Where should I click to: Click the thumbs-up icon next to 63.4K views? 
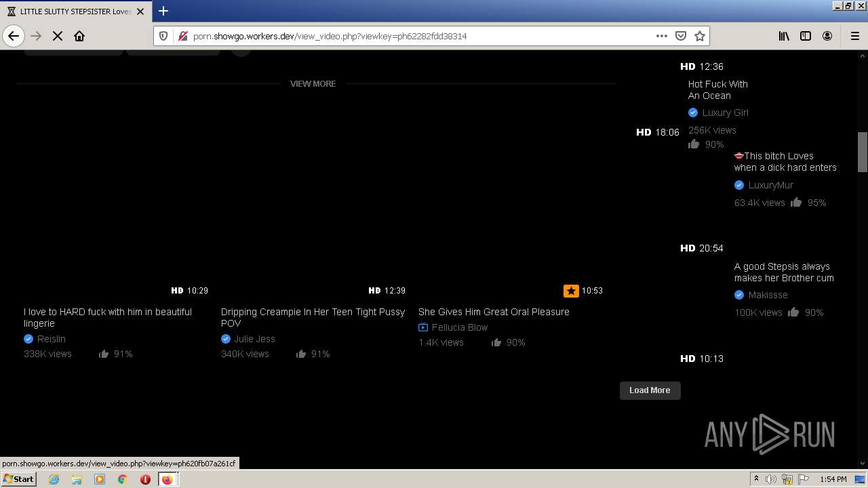tap(796, 202)
